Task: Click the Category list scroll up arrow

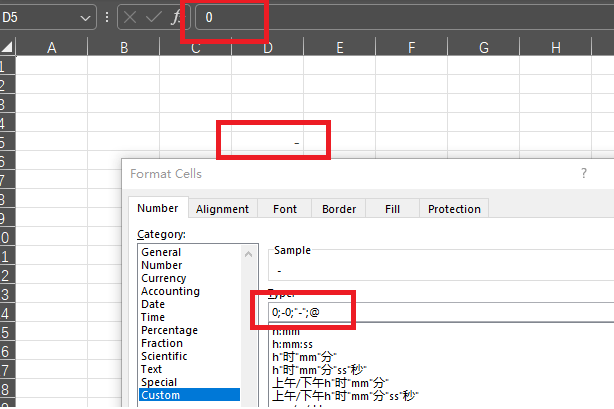Action: point(248,254)
